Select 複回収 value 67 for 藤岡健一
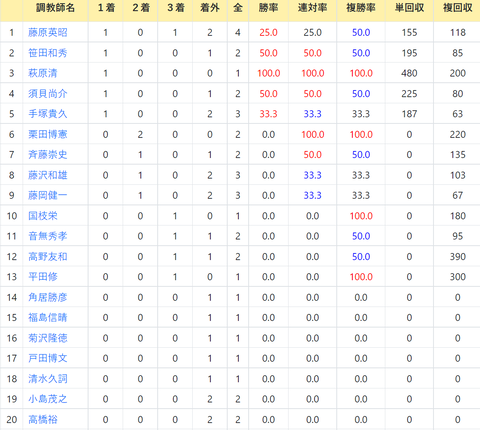 458,195
